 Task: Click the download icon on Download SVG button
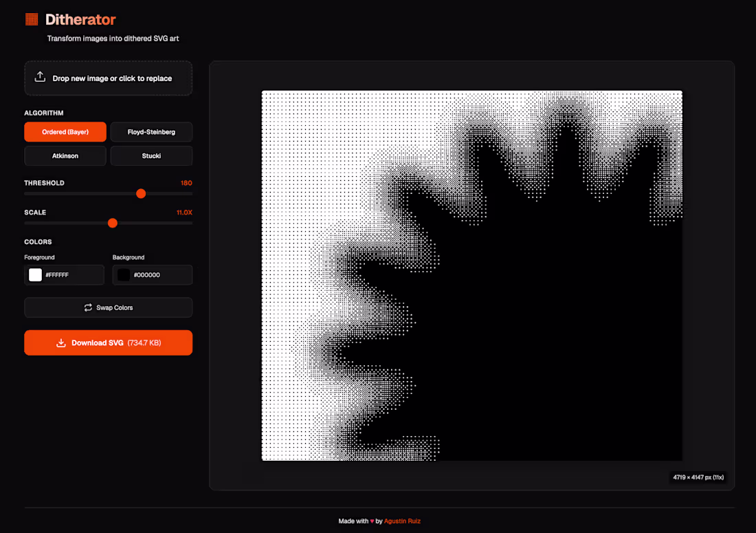point(62,342)
